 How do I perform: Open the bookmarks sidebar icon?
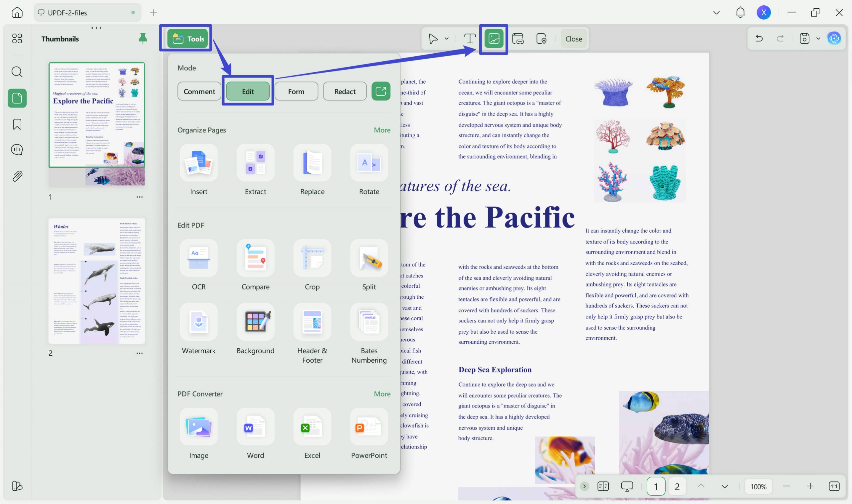click(x=17, y=124)
